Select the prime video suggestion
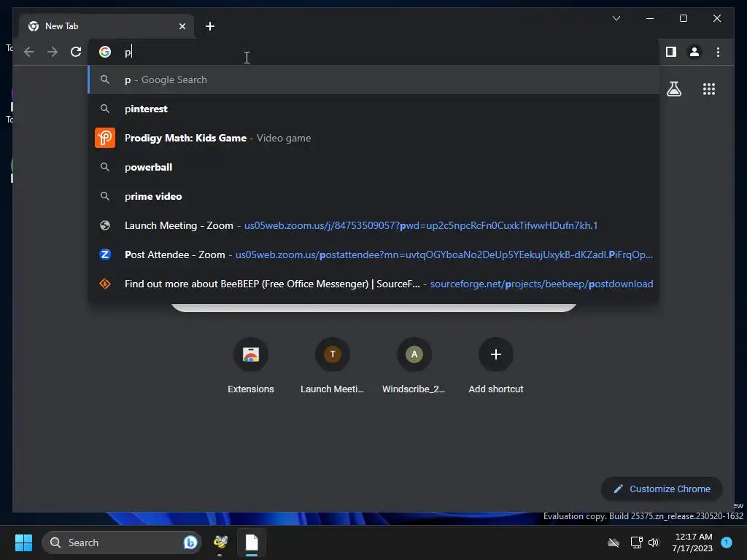 [x=373, y=196]
